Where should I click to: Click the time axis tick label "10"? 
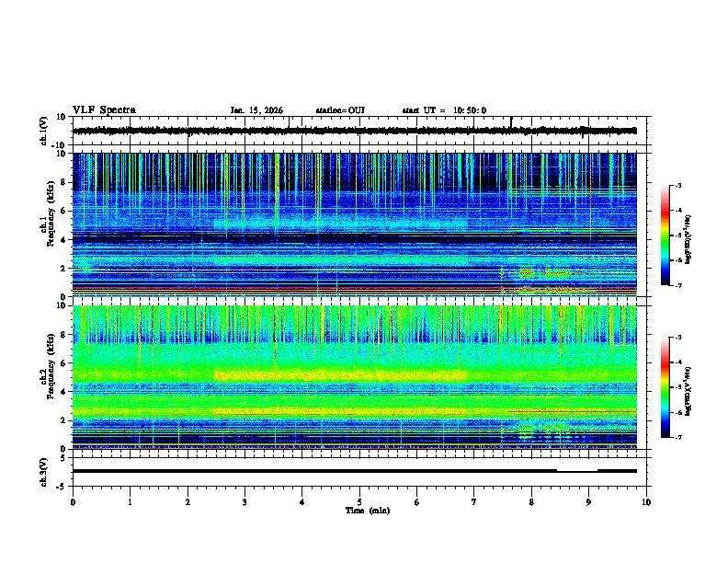coord(646,501)
